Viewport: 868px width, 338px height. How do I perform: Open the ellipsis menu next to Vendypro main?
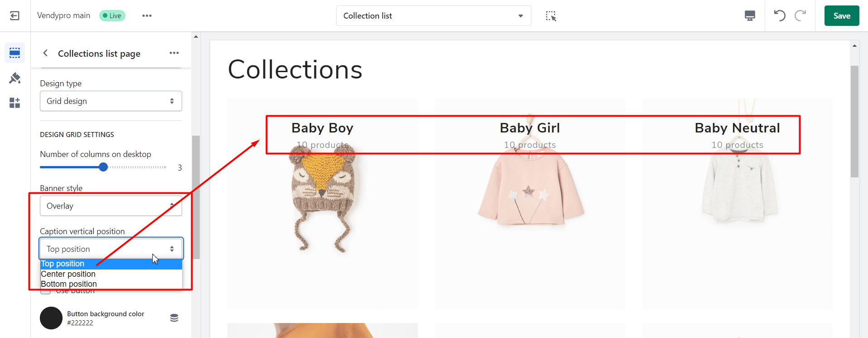click(146, 15)
